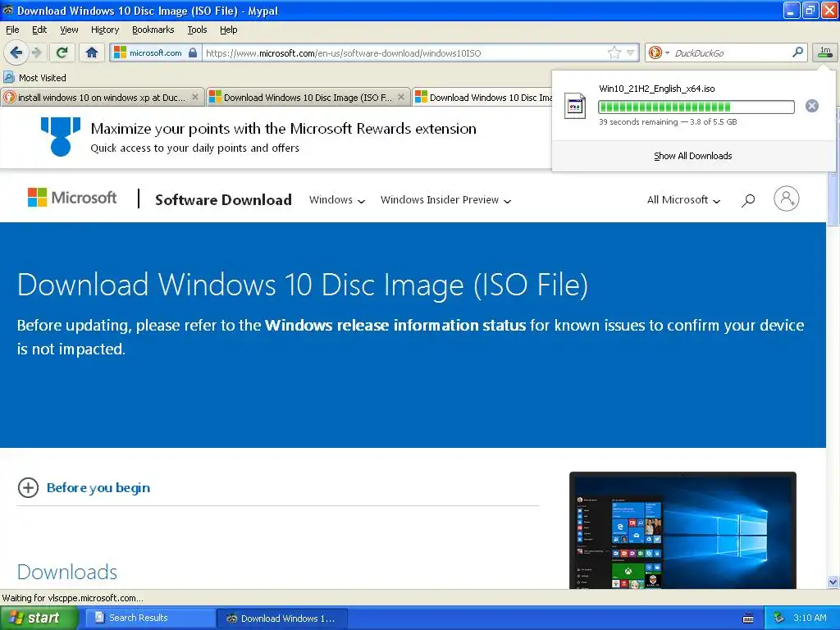Expand the Windows Insider Preview dropdown
This screenshot has height=630, width=840.
pos(445,200)
